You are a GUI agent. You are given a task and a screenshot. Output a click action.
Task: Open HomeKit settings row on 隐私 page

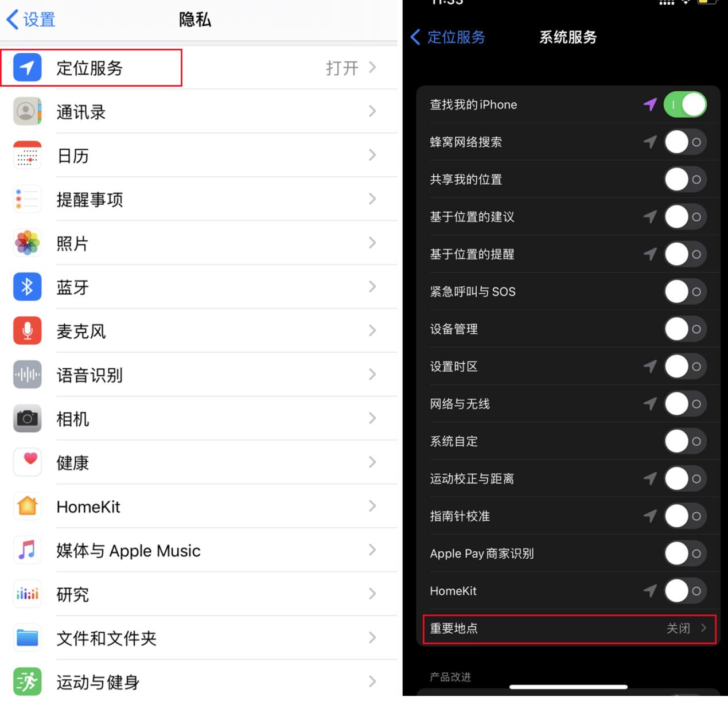[x=201, y=507]
